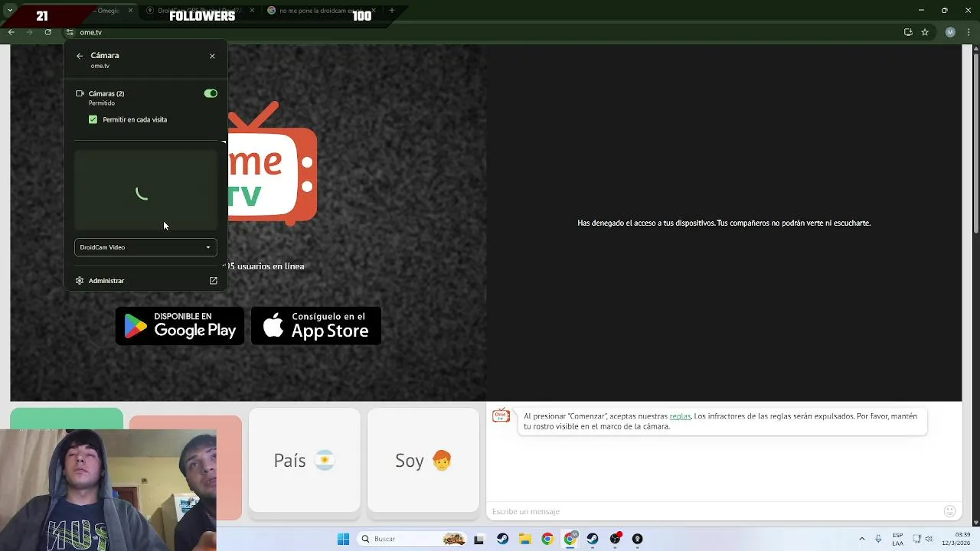Open the Google Play download badge
This screenshot has height=551, width=980.
[x=180, y=326]
